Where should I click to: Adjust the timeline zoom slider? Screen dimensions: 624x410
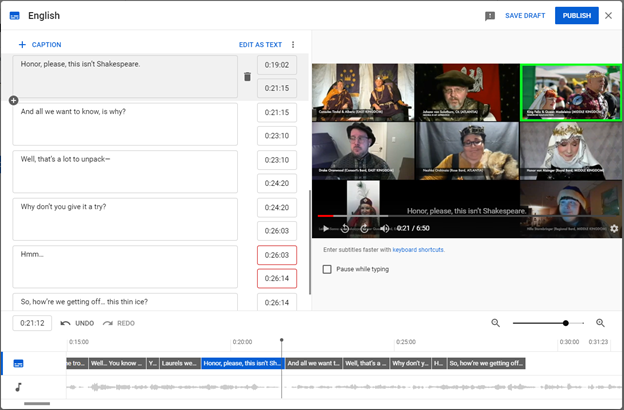(566, 323)
